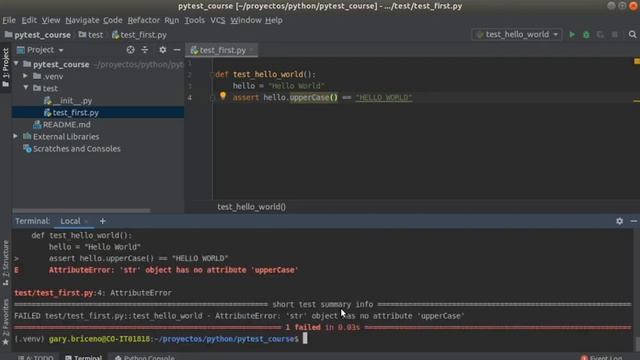Close the Local terminal tab

coord(86,221)
